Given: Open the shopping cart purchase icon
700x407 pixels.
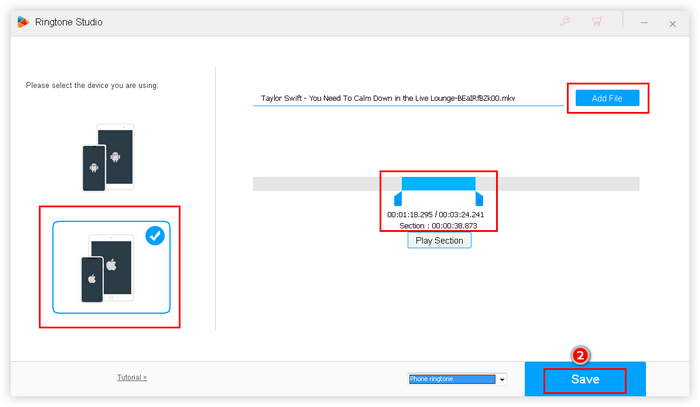Looking at the screenshot, I should 596,21.
